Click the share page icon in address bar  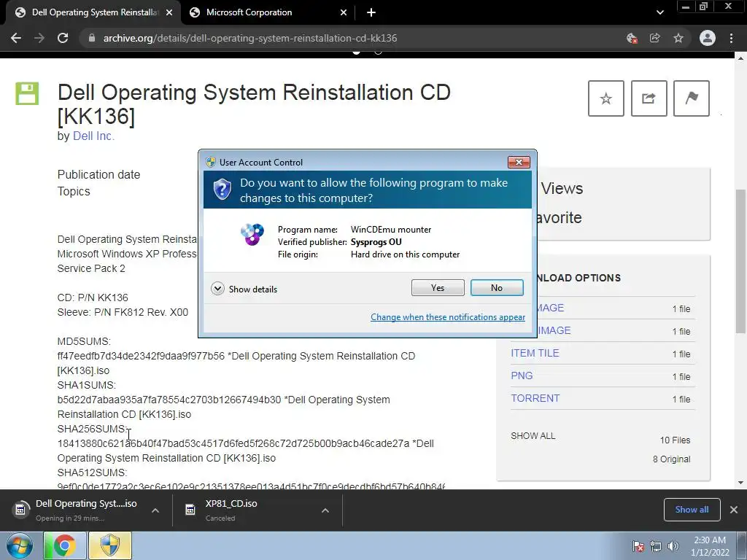coord(655,38)
